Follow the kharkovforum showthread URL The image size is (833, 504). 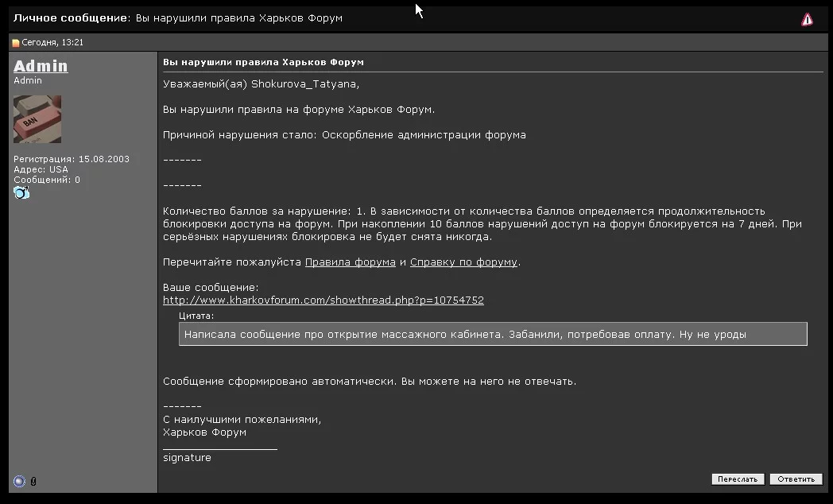coord(323,300)
